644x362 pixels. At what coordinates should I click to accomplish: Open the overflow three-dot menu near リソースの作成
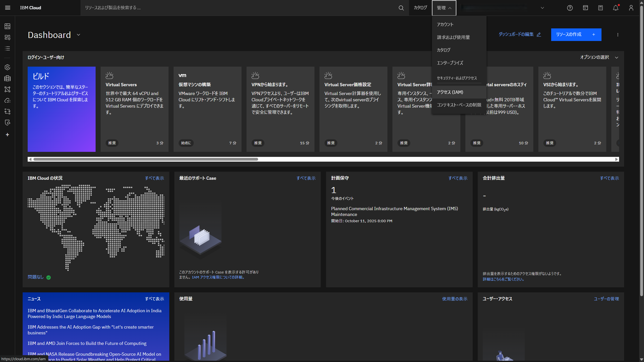[618, 35]
